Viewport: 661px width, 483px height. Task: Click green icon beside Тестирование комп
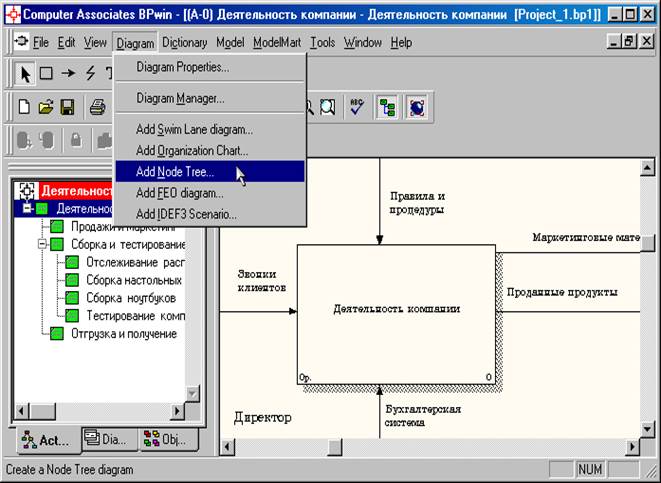click(72, 315)
